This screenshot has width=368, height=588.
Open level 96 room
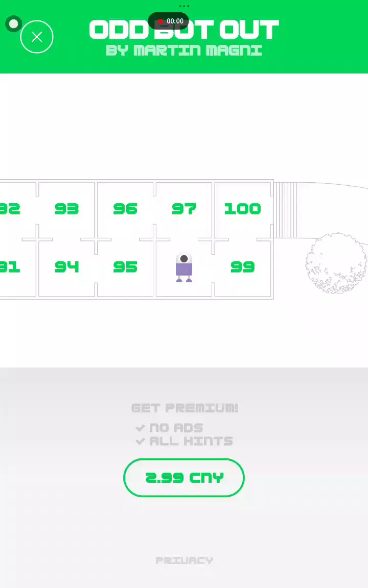tap(125, 209)
